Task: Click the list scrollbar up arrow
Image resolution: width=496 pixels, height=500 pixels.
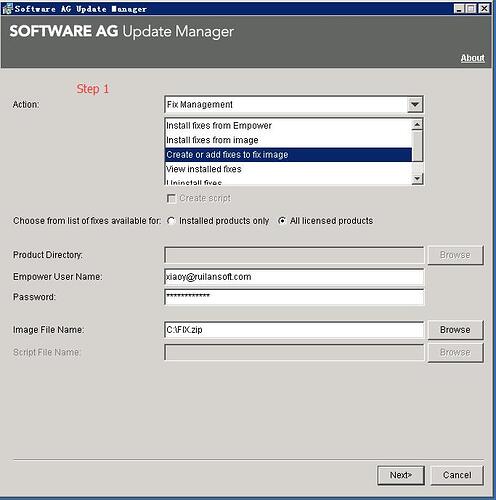Action: point(417,125)
